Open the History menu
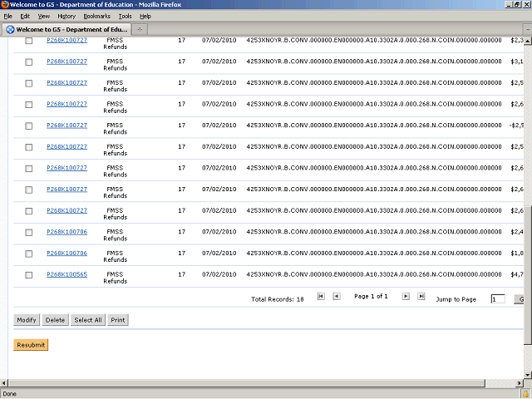This screenshot has width=532, height=399. point(66,16)
